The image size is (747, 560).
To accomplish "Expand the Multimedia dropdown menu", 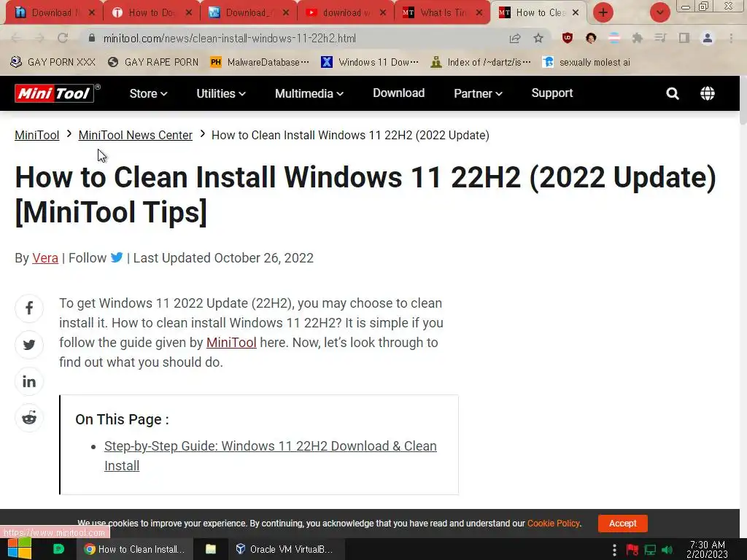I will coord(309,93).
